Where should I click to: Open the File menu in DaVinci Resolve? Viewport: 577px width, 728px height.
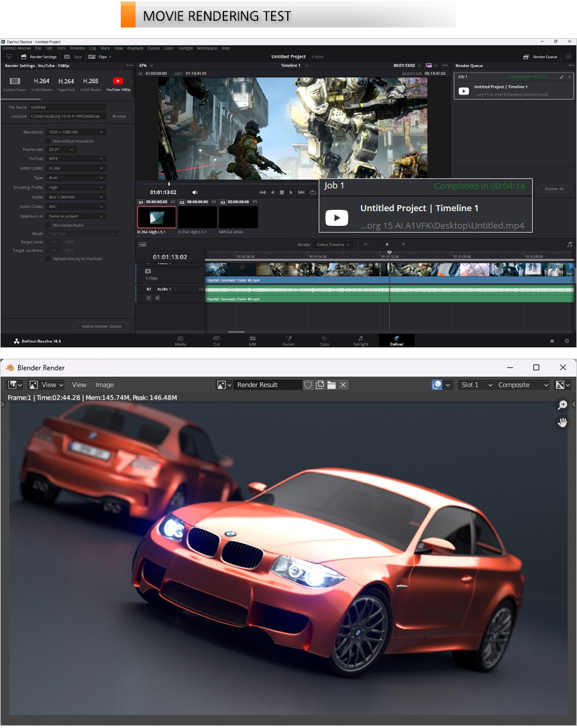[38, 48]
